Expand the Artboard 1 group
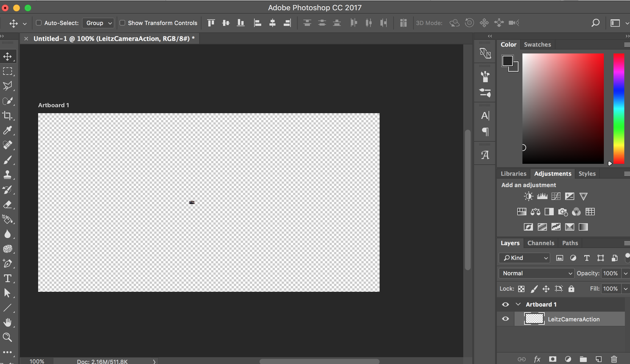 (516, 304)
